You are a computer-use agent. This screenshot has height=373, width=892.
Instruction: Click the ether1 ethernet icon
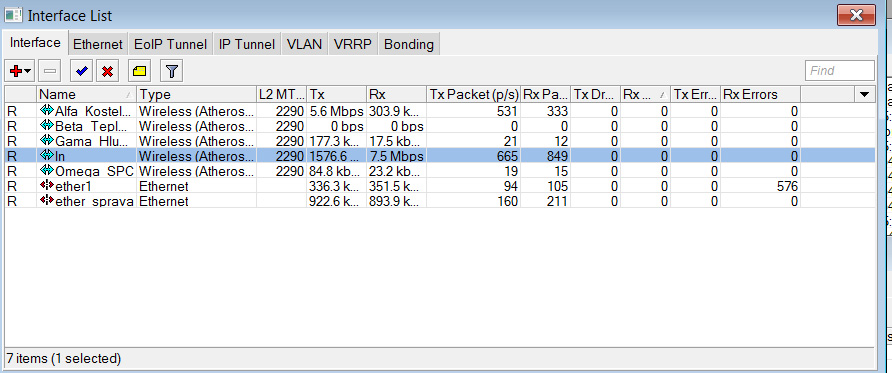(x=47, y=185)
